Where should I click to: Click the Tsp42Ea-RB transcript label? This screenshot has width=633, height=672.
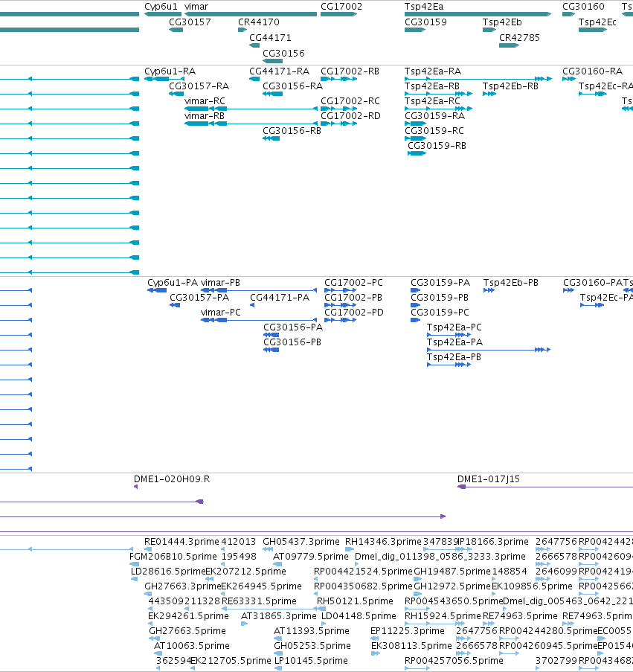point(432,86)
